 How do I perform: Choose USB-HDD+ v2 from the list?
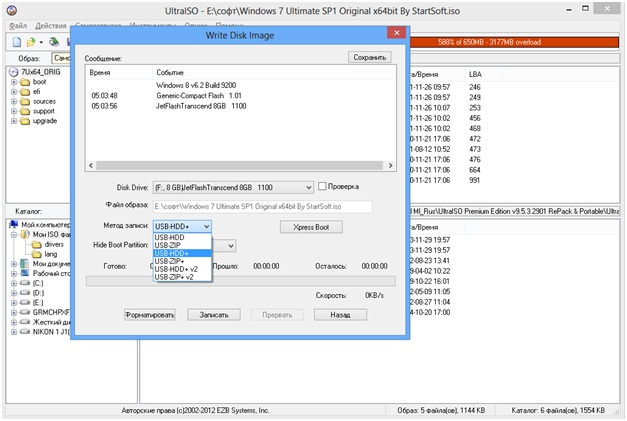pos(182,269)
